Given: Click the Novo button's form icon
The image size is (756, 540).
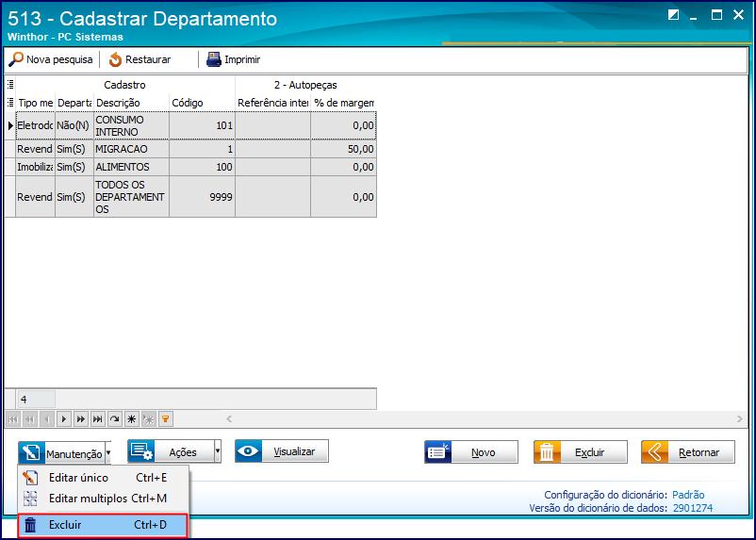Looking at the screenshot, I should (438, 452).
